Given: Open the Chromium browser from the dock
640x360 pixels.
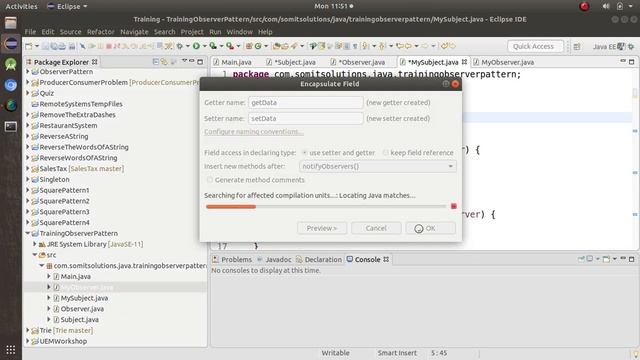Looking at the screenshot, I should [x=11, y=85].
